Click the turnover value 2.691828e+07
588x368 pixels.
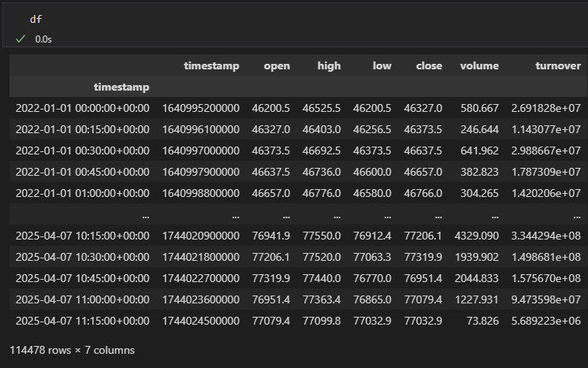click(x=545, y=108)
